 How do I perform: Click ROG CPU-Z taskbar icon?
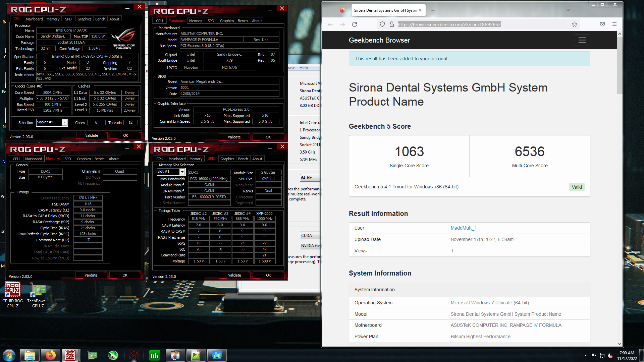coord(70,355)
